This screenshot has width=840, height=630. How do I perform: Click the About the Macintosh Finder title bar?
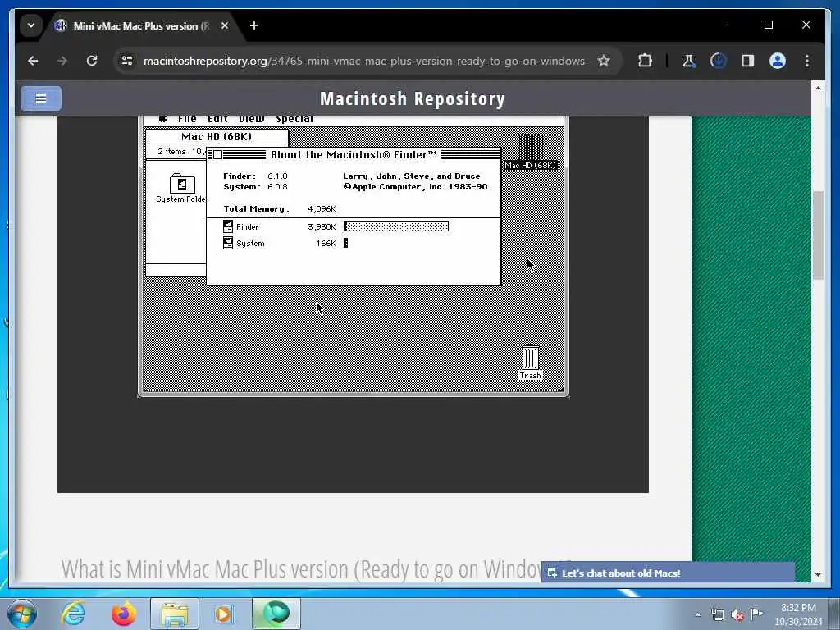pyautogui.click(x=354, y=155)
